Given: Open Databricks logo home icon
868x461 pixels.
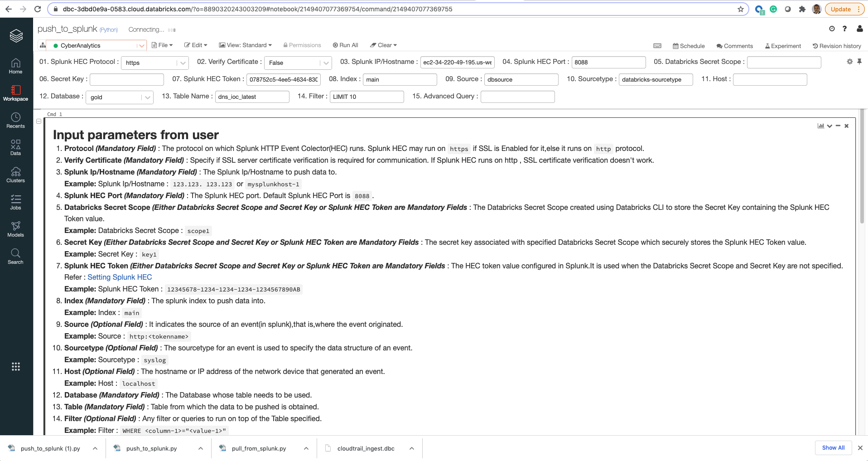Looking at the screenshot, I should (x=16, y=35).
